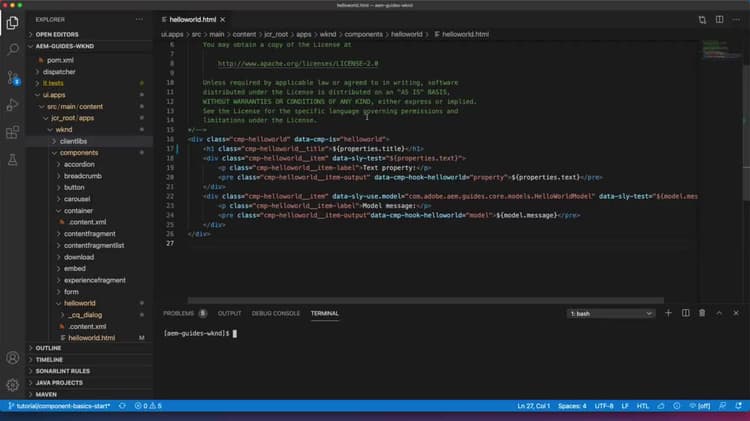Synchronize changes icon in status bar

(122, 406)
